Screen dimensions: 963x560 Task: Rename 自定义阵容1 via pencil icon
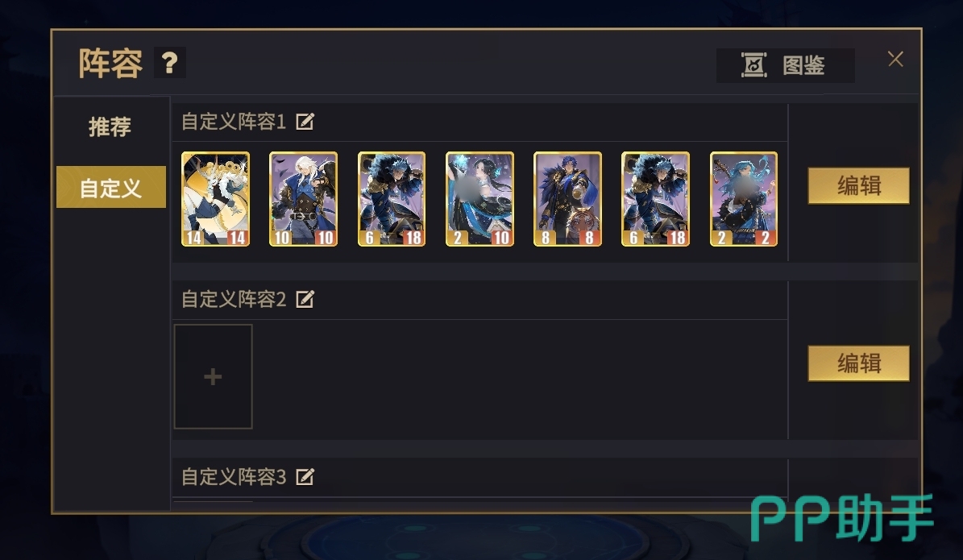click(305, 122)
